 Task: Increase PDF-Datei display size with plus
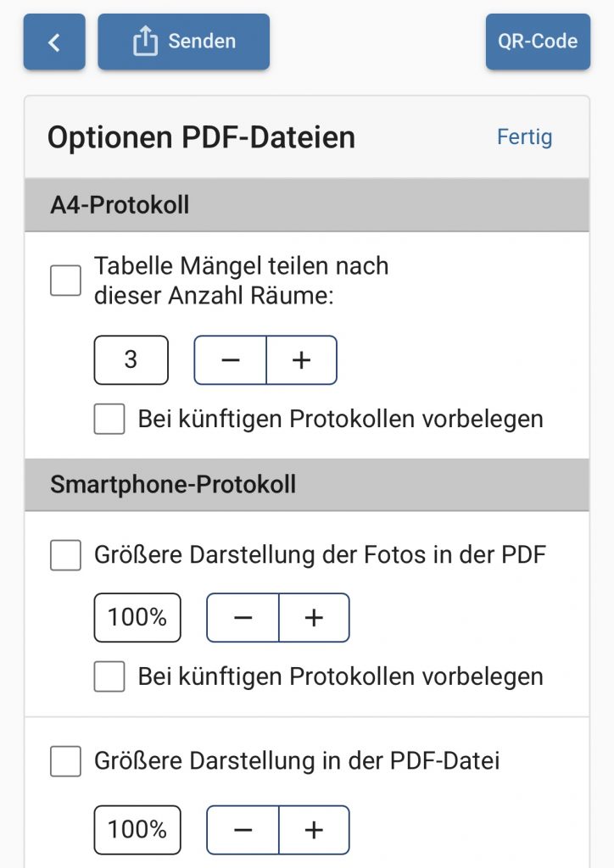314,829
